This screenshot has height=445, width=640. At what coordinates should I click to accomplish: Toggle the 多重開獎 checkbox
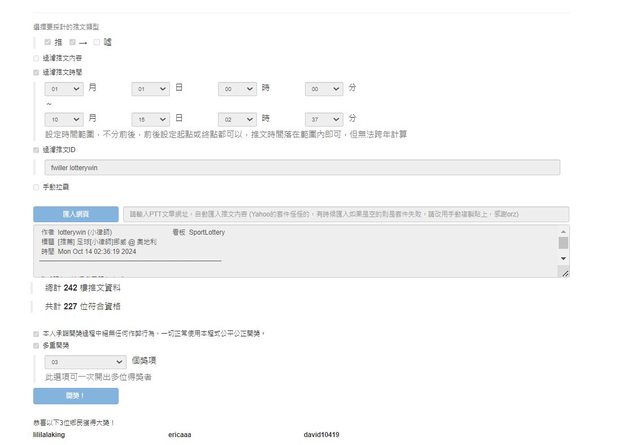pos(36,345)
